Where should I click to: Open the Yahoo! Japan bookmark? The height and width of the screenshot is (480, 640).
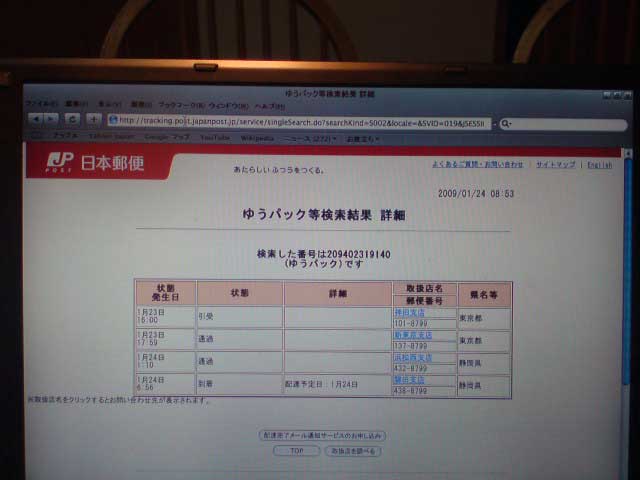click(111, 136)
